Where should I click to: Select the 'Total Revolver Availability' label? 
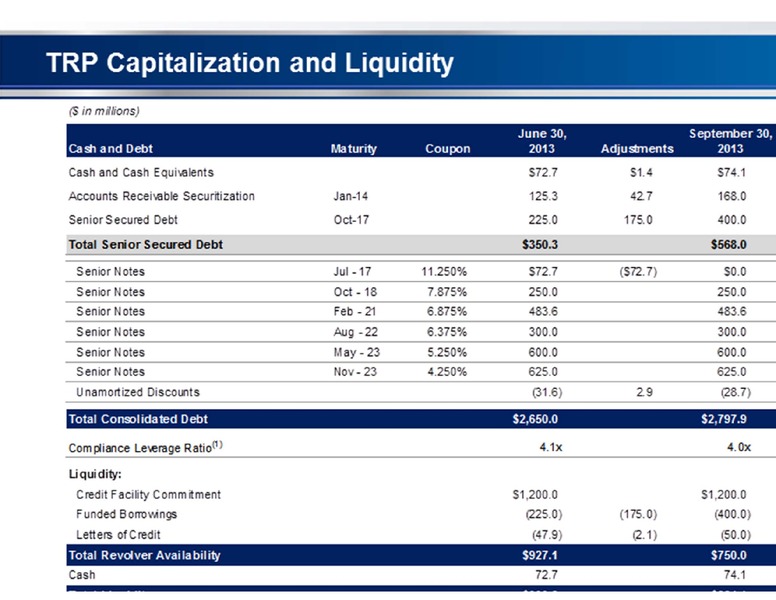click(x=145, y=555)
